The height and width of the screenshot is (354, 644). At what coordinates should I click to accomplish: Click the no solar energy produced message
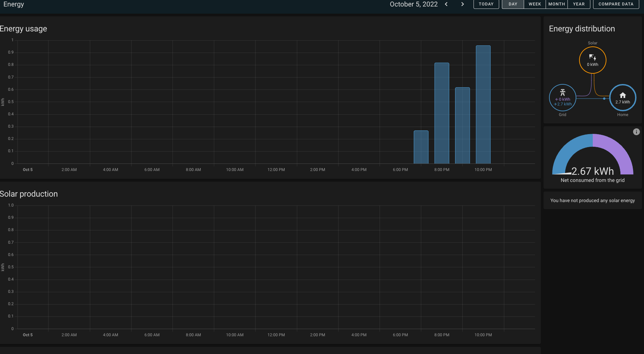pyautogui.click(x=592, y=200)
